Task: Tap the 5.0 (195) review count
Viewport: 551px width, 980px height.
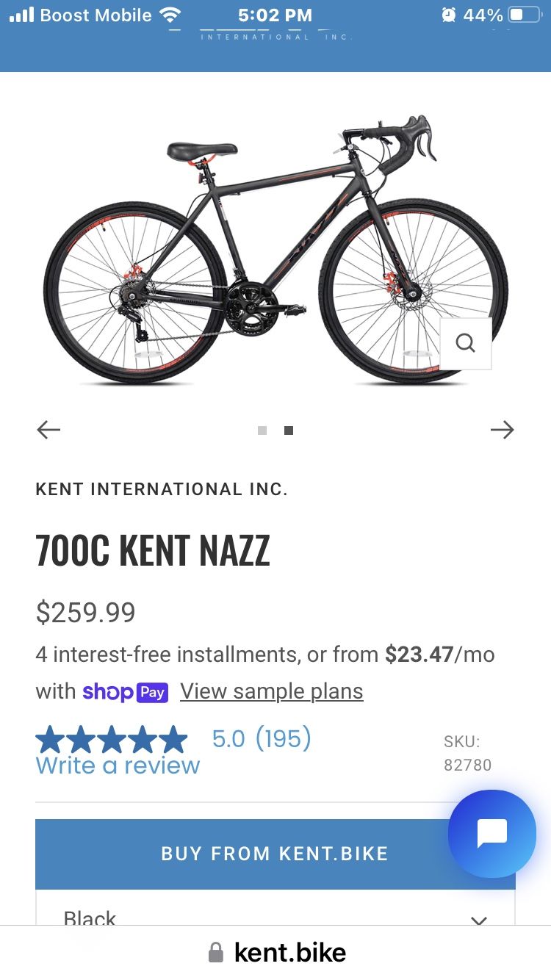Action: pyautogui.click(x=262, y=738)
